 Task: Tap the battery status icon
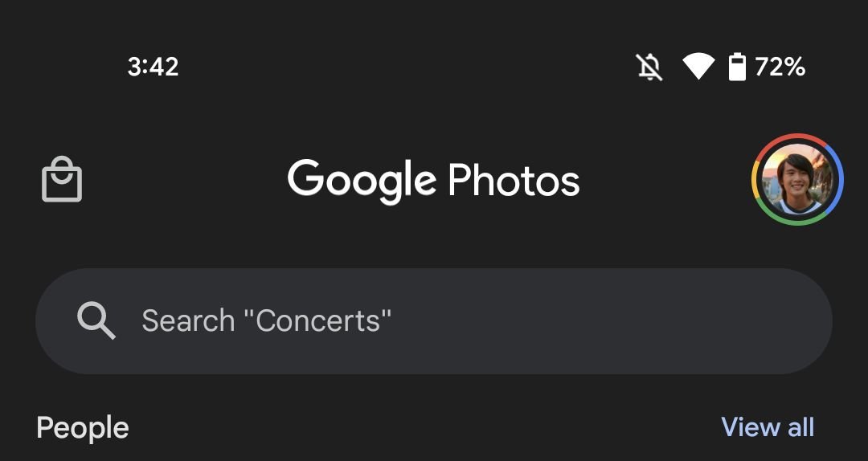[x=737, y=67]
